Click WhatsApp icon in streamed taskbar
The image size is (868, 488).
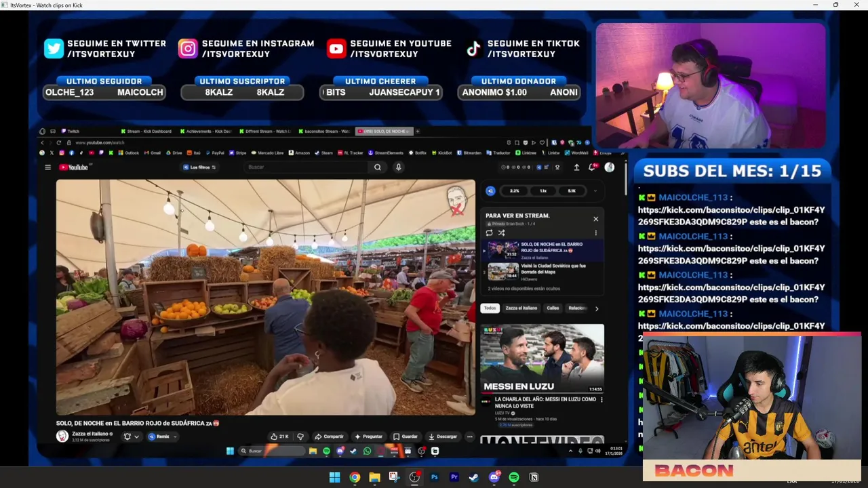(368, 451)
